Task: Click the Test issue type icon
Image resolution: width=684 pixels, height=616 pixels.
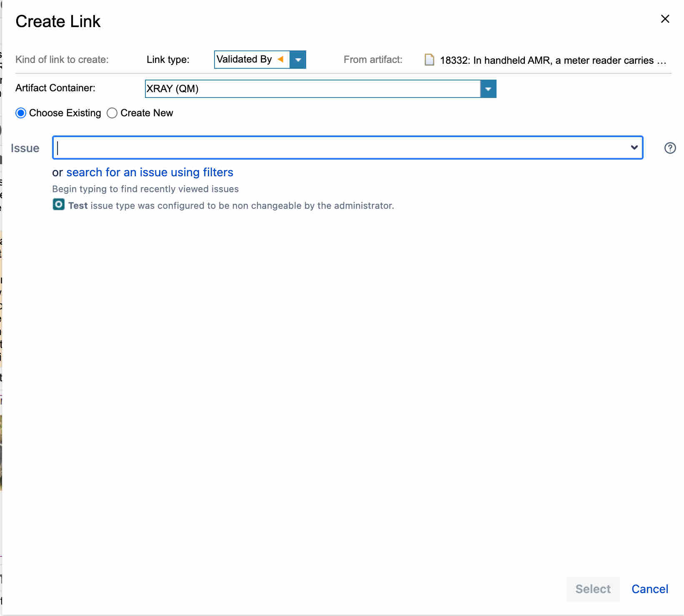Action: 59,205
